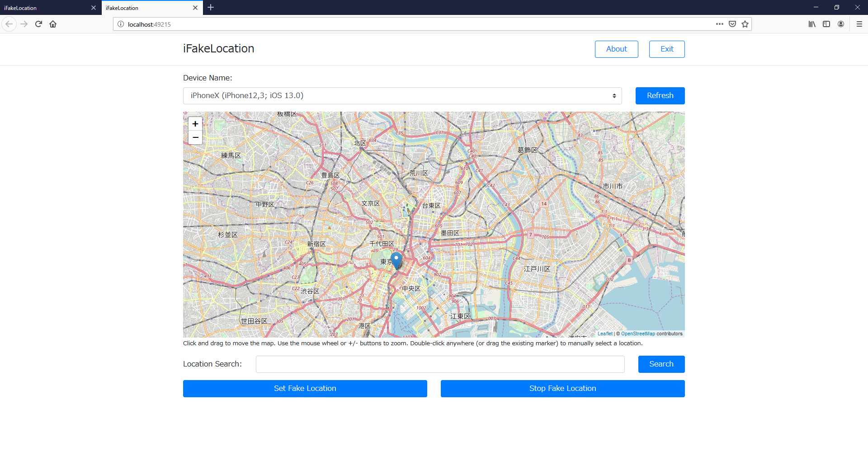868x470 pixels.
Task: Click the 中野区 label on map
Action: (265, 205)
